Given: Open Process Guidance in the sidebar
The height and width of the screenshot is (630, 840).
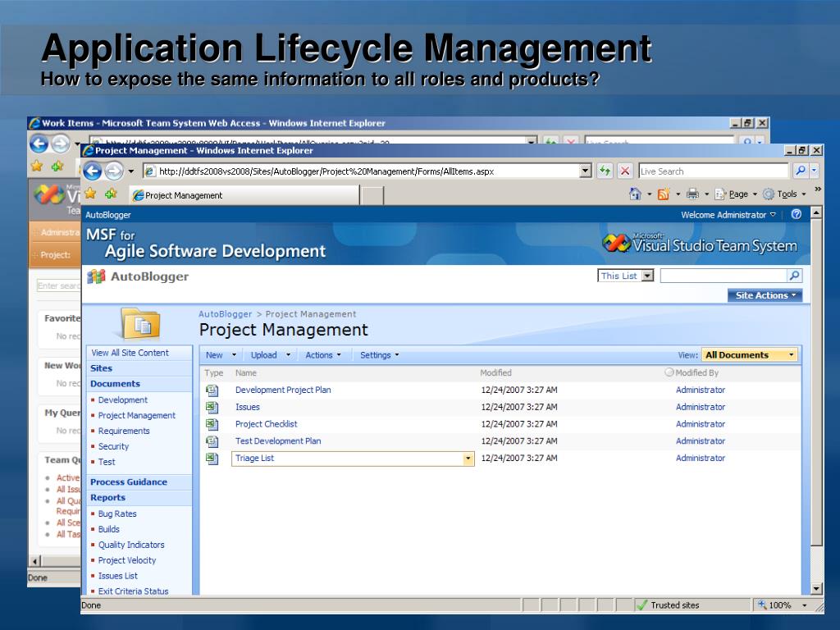Looking at the screenshot, I should (129, 482).
